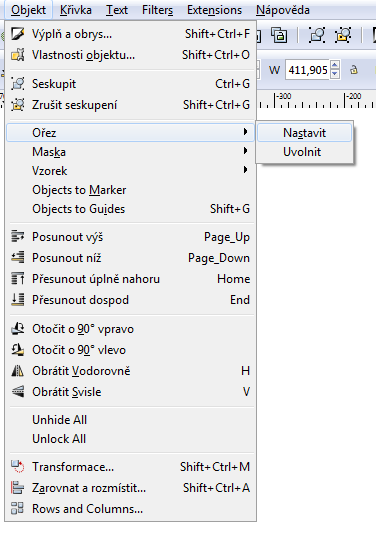Choose Uvolnit in the Ořez submenu
Viewport: 376px width, 534px height.
pyautogui.click(x=304, y=152)
